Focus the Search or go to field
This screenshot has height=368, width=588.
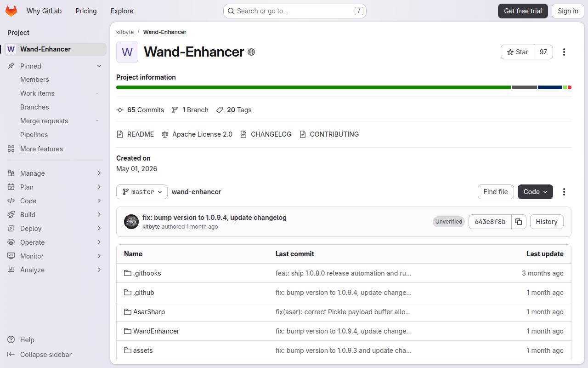point(294,11)
